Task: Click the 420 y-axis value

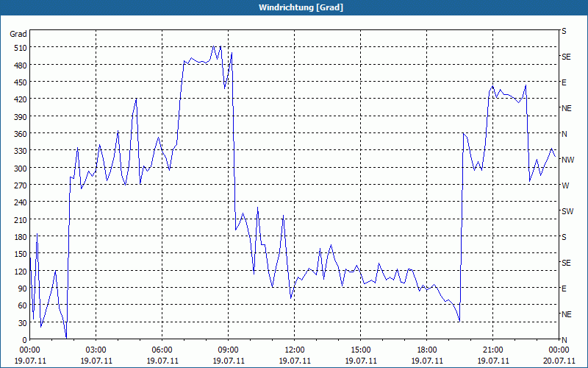Action: point(21,99)
